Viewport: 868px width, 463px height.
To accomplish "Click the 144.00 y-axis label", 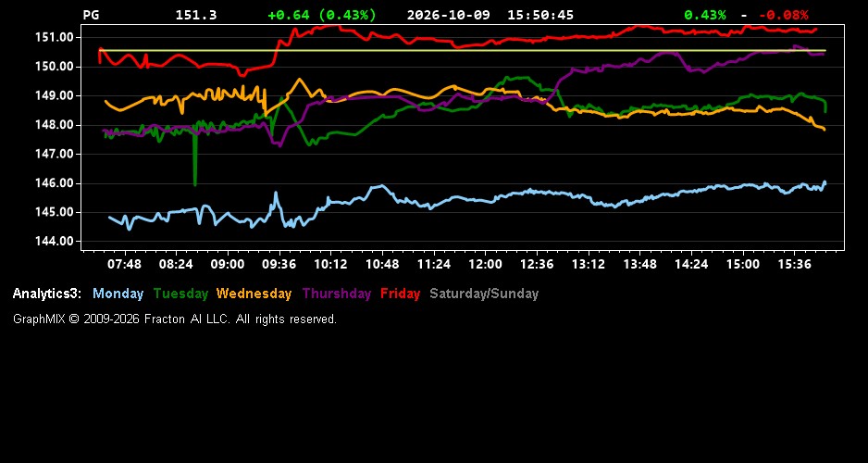I will pos(55,242).
